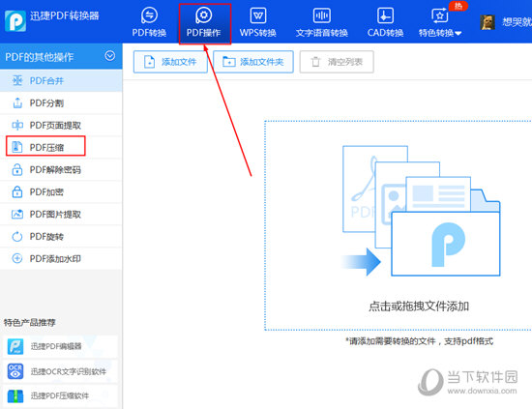
Task: Click the PDF解除密码 unlocked padlock icon
Action: click(x=17, y=169)
